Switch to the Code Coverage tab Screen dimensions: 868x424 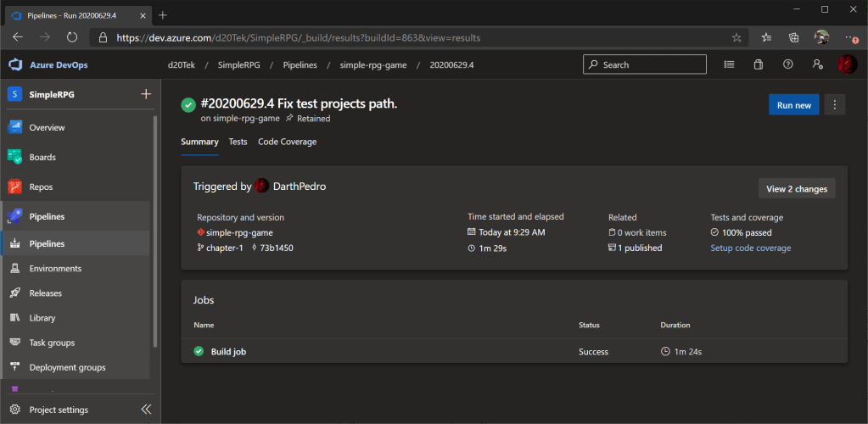(287, 142)
